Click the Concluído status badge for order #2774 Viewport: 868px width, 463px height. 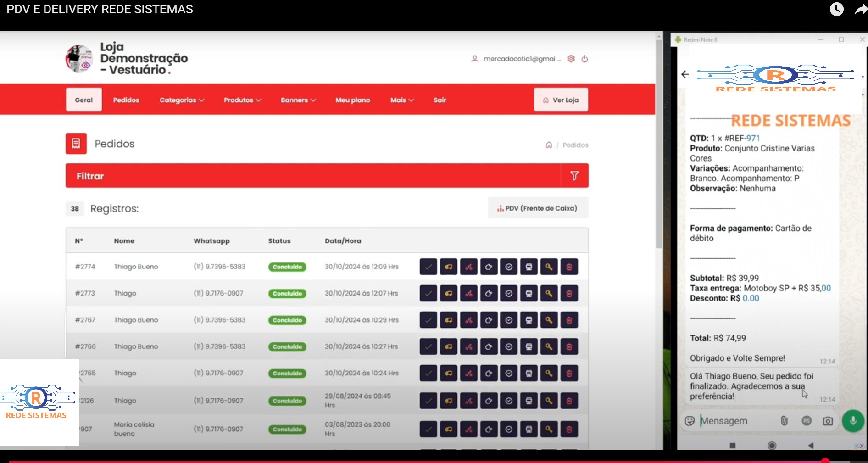(287, 267)
